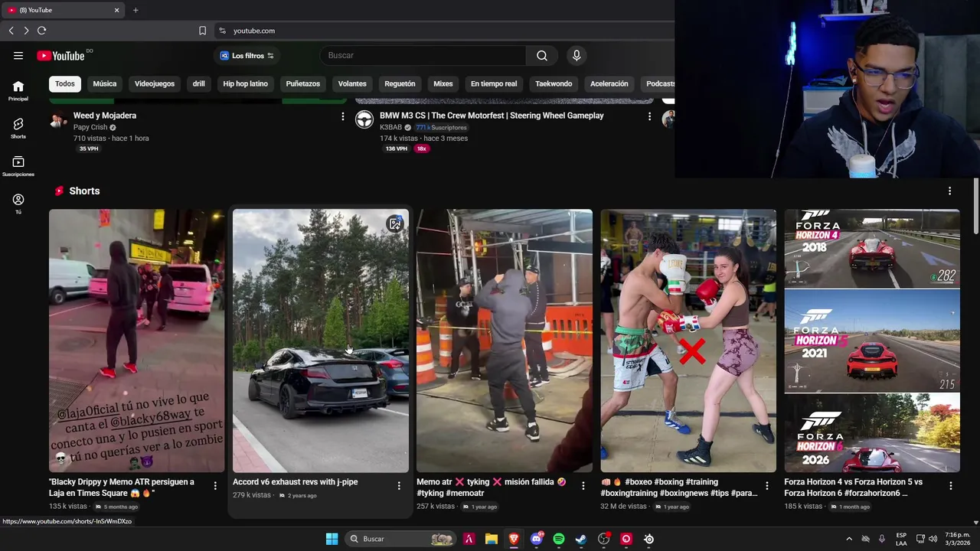Open Brave browser in the taskbar
The height and width of the screenshot is (551, 980).
pos(514,539)
